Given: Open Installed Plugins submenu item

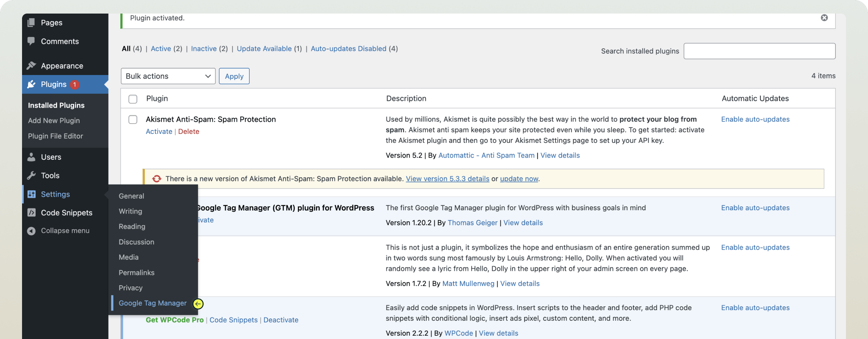Looking at the screenshot, I should point(56,105).
